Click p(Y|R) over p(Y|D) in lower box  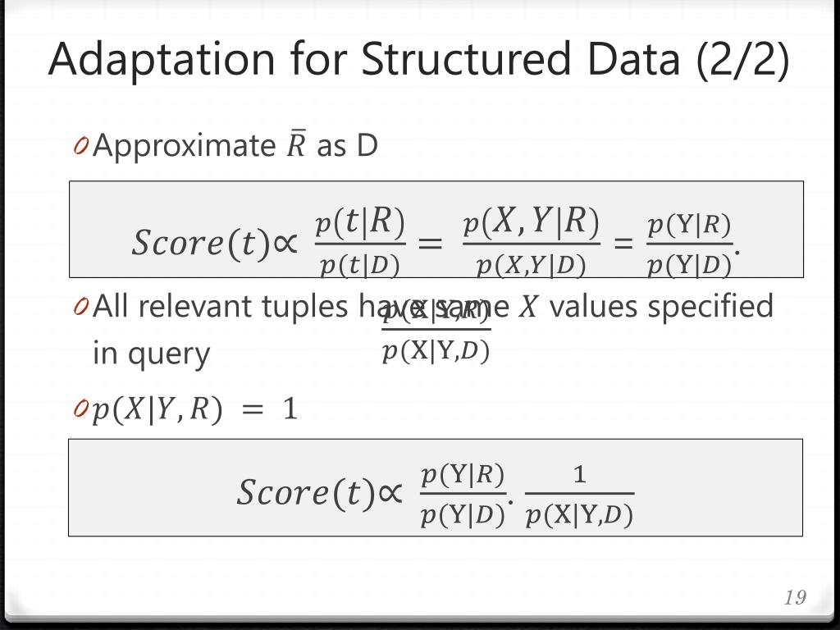click(463, 495)
